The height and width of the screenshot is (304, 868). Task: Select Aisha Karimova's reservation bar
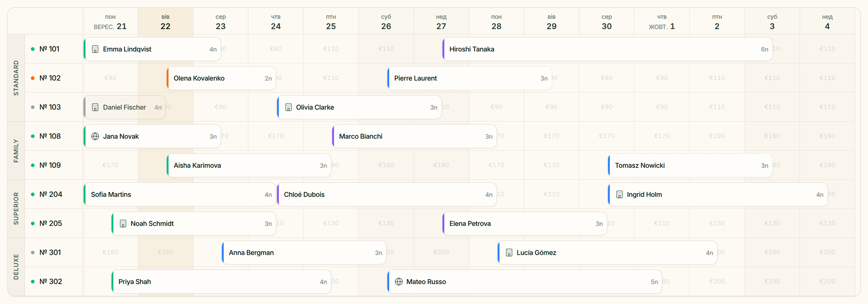pyautogui.click(x=249, y=165)
